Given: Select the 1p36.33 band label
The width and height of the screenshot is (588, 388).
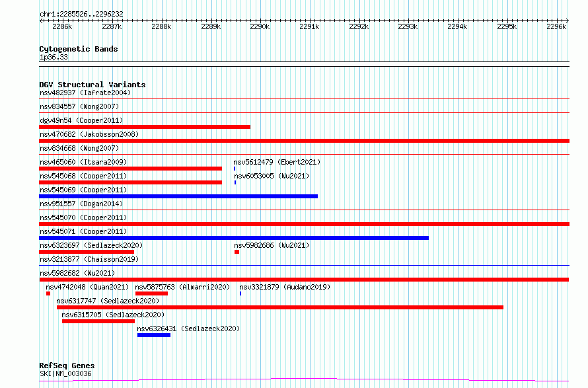Looking at the screenshot, I should coord(54,58).
